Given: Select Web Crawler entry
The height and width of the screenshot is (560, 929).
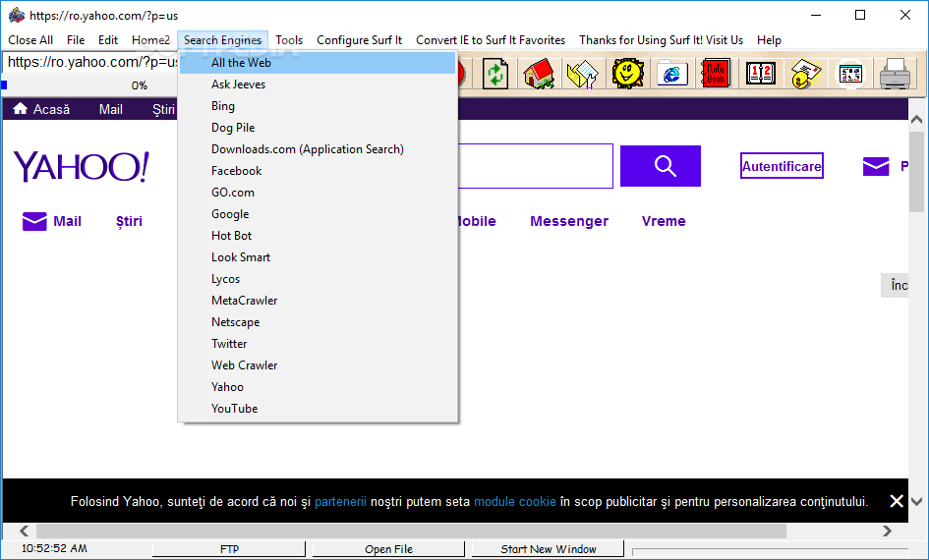Looking at the screenshot, I should click(318, 365).
